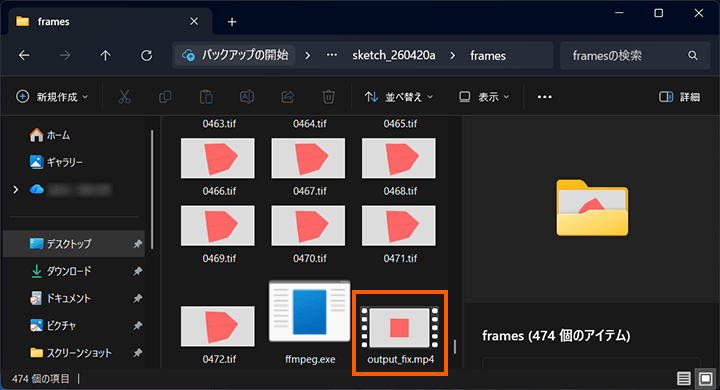The height and width of the screenshot is (390, 720).
Task: Click pin icon next to ダウンロード
Action: [x=137, y=271]
